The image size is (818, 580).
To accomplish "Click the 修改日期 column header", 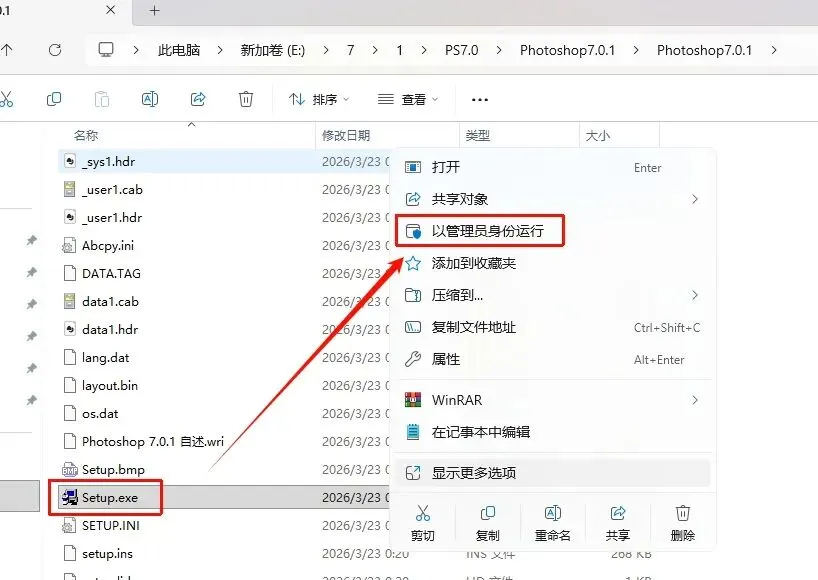I will click(x=346, y=136).
